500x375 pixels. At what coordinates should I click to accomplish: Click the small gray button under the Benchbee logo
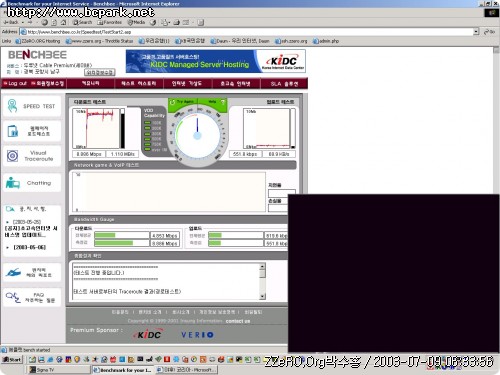coord(100,72)
